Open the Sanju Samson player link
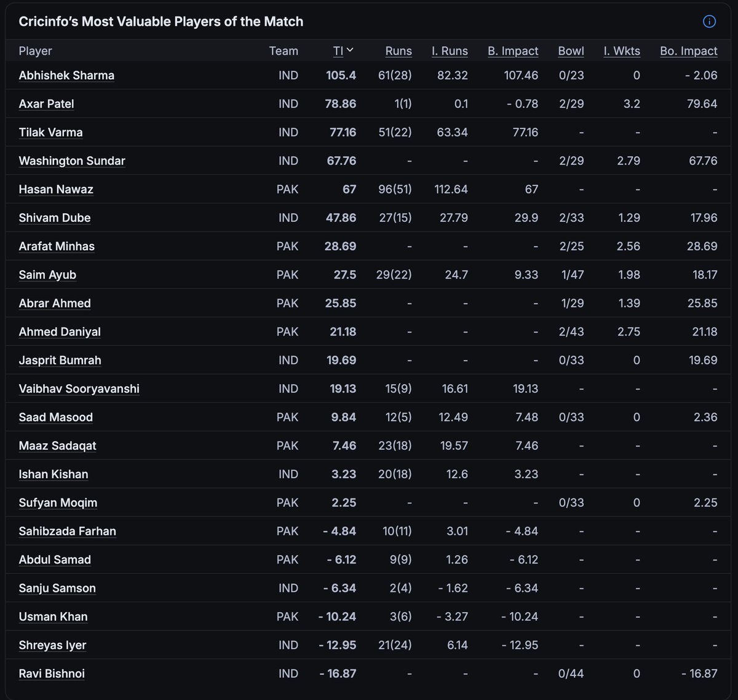738x700 pixels. point(57,588)
